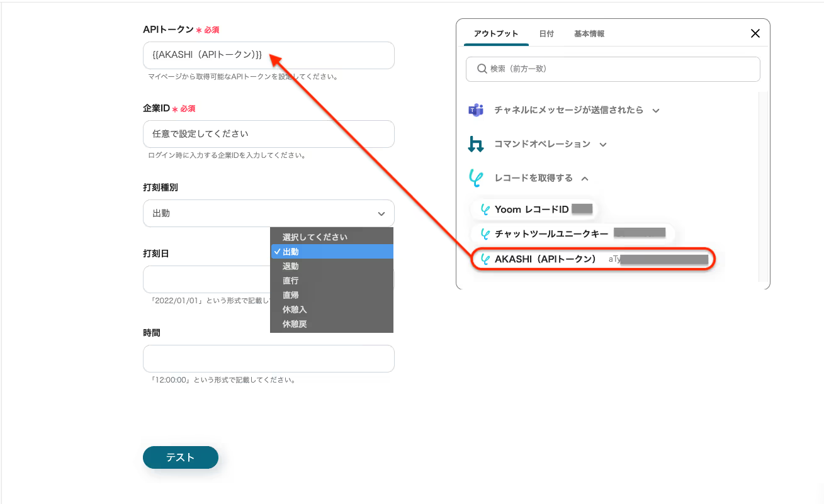Open the 日付 tab
This screenshot has height=504, width=824.
[546, 34]
